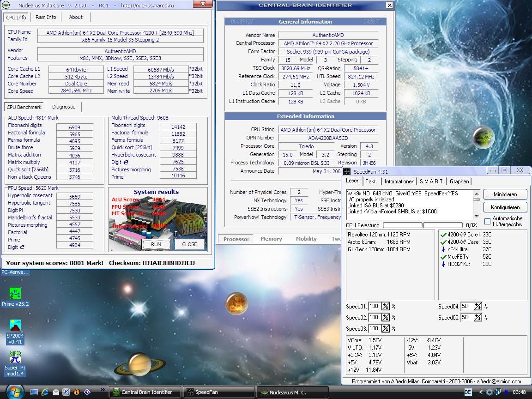Viewport: 532px width, 399px height.
Task: Select the Lesen tab in SpeedFan
Action: [353, 181]
